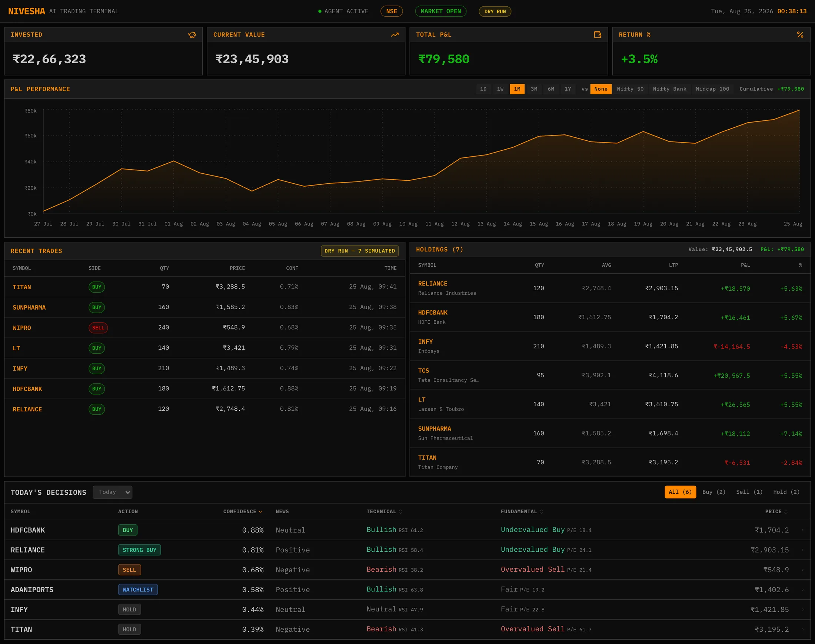The width and height of the screenshot is (815, 644).
Task: Filter decisions by Buy (2)
Action: tap(714, 492)
